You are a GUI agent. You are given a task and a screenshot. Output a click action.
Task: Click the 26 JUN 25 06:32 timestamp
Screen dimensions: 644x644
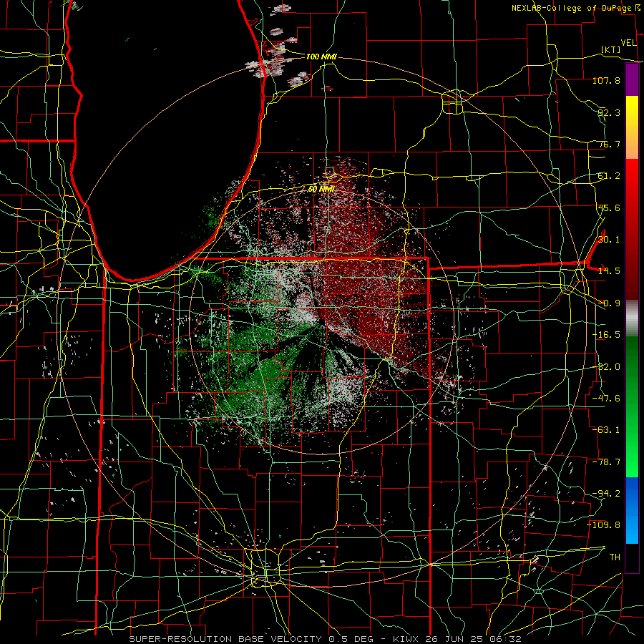(472, 639)
